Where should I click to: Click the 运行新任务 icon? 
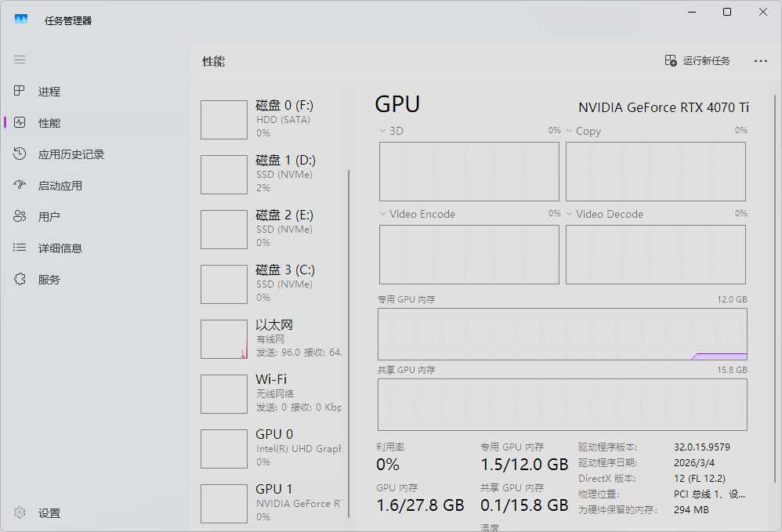coord(671,61)
